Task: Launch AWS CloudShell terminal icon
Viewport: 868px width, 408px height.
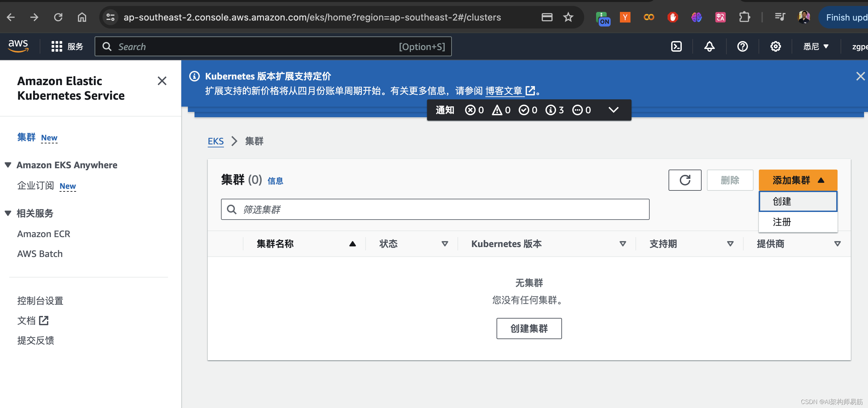Action: pyautogui.click(x=676, y=46)
